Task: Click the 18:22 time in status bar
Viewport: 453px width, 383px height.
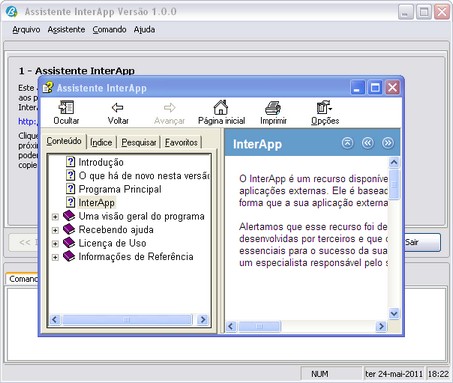Action: (x=438, y=374)
